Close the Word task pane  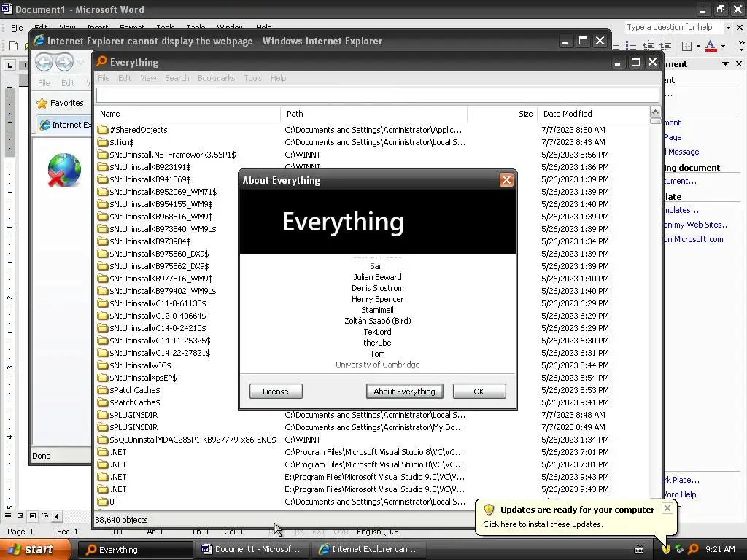point(739,63)
